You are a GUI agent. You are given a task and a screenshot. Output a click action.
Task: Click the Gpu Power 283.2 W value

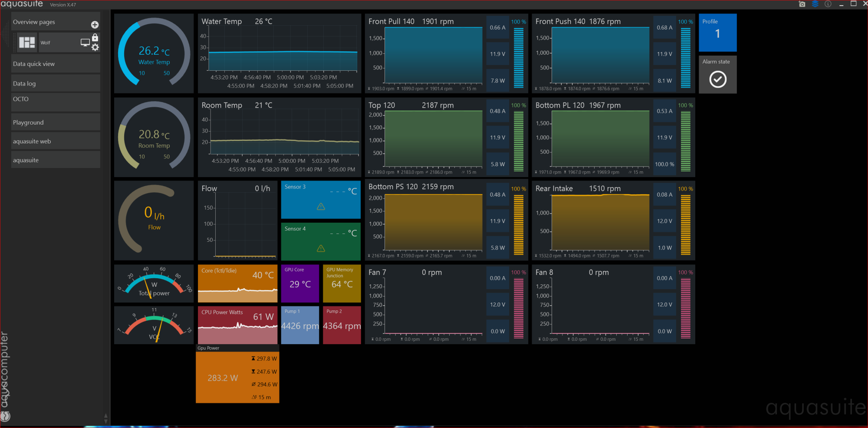coord(223,378)
